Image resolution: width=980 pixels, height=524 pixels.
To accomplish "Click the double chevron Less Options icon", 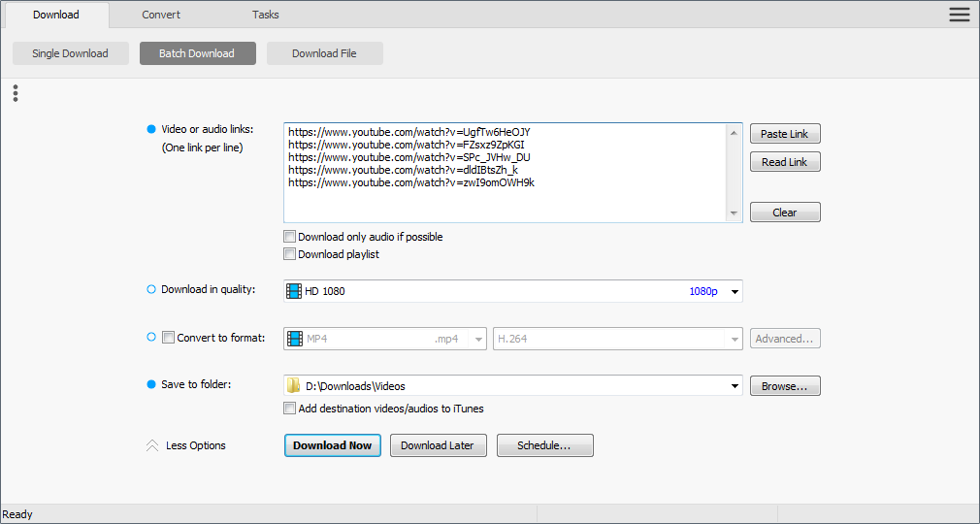I will click(151, 446).
